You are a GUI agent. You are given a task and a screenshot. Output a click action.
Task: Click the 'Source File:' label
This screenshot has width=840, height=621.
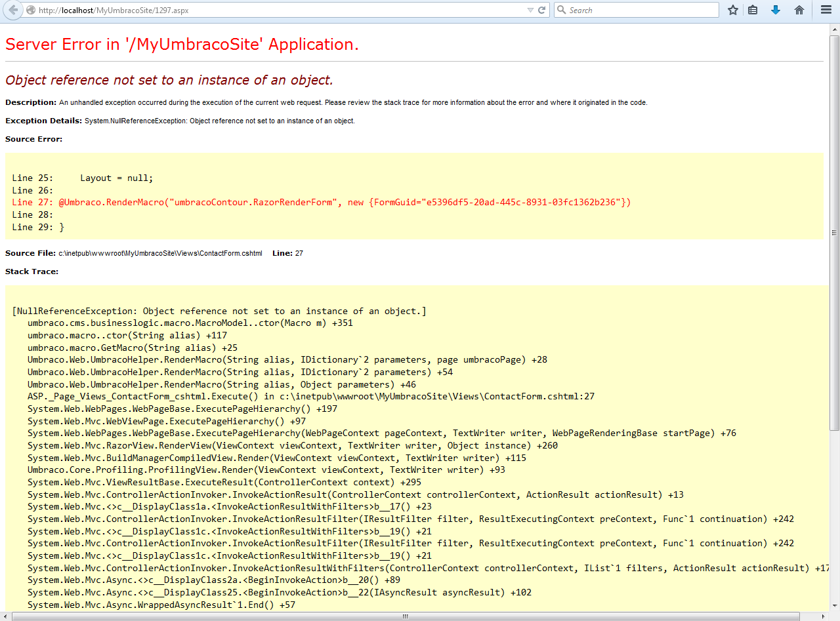30,253
